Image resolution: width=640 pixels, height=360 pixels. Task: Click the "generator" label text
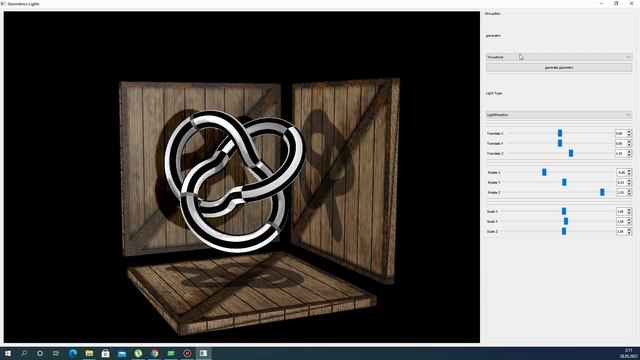(x=493, y=36)
